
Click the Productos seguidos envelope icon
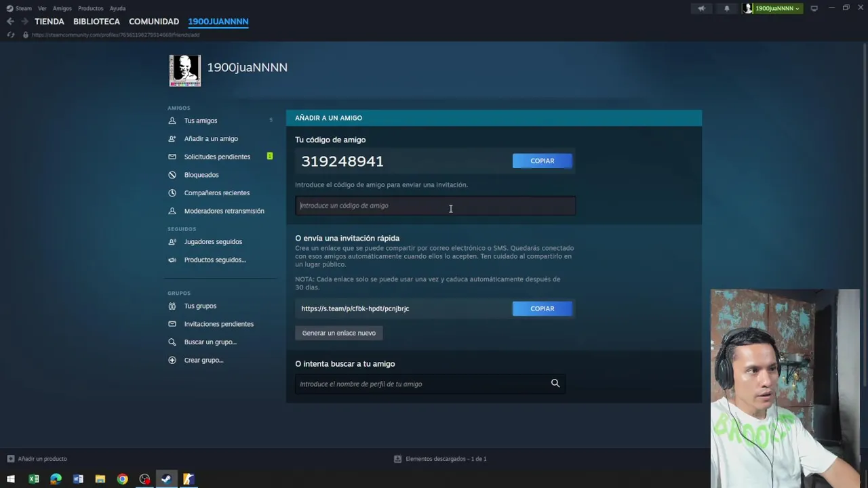tap(172, 260)
